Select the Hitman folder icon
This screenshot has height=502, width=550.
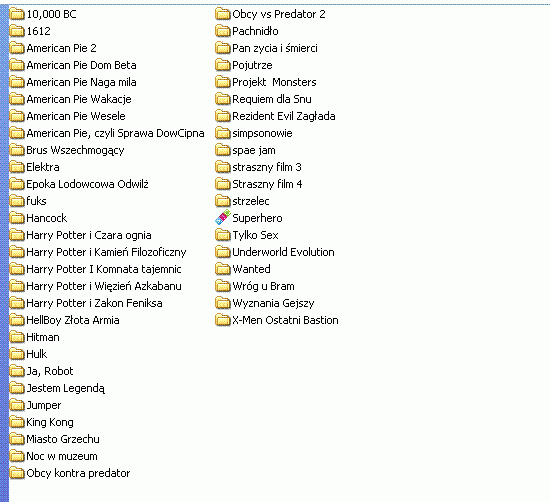[17, 337]
